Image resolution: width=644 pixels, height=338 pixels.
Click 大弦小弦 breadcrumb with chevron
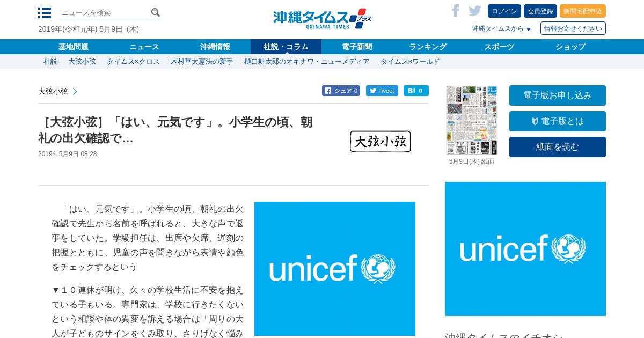coord(57,91)
